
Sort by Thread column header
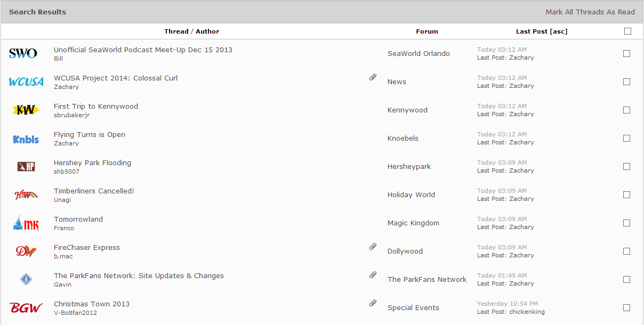pyautogui.click(x=176, y=31)
